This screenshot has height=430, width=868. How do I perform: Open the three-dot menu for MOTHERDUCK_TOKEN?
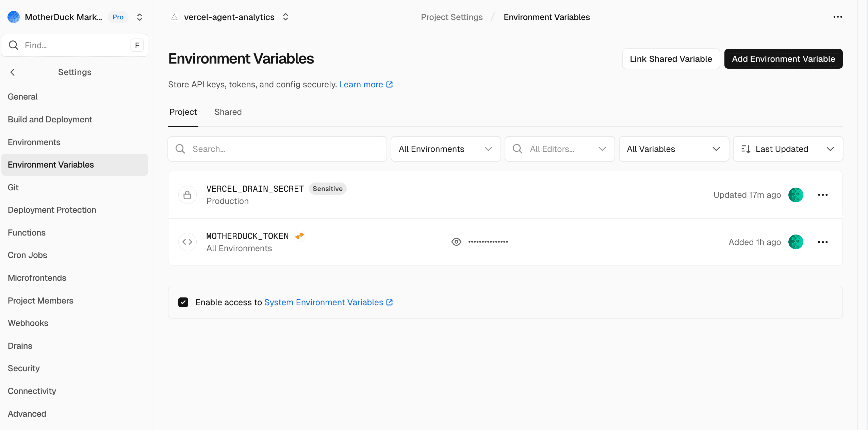coord(823,242)
